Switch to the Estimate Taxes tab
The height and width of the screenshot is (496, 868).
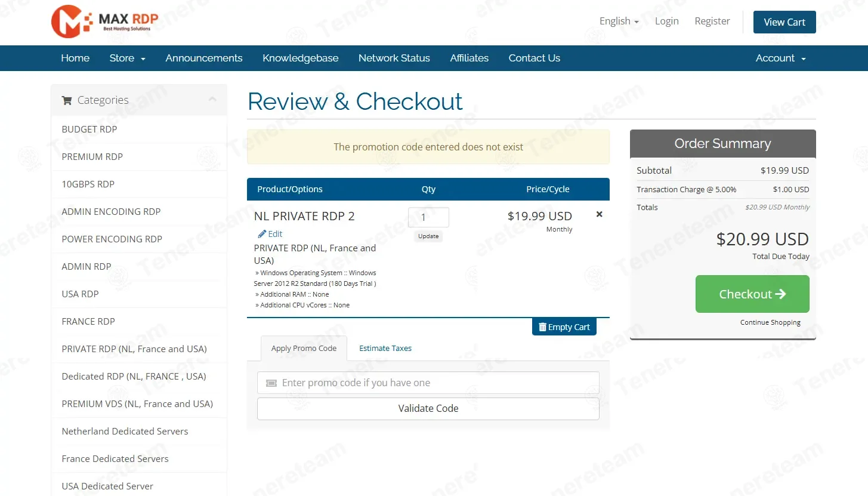[x=385, y=349]
